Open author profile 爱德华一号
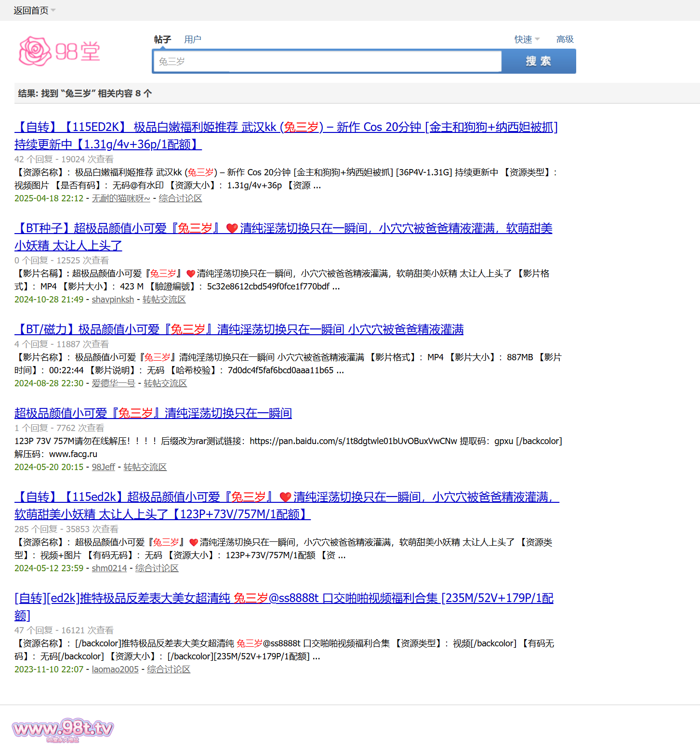 pos(113,383)
